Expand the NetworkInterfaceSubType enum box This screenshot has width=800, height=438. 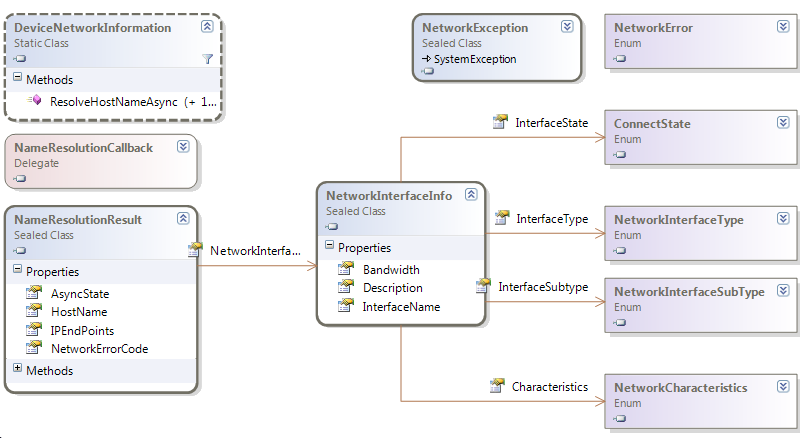[x=783, y=290]
